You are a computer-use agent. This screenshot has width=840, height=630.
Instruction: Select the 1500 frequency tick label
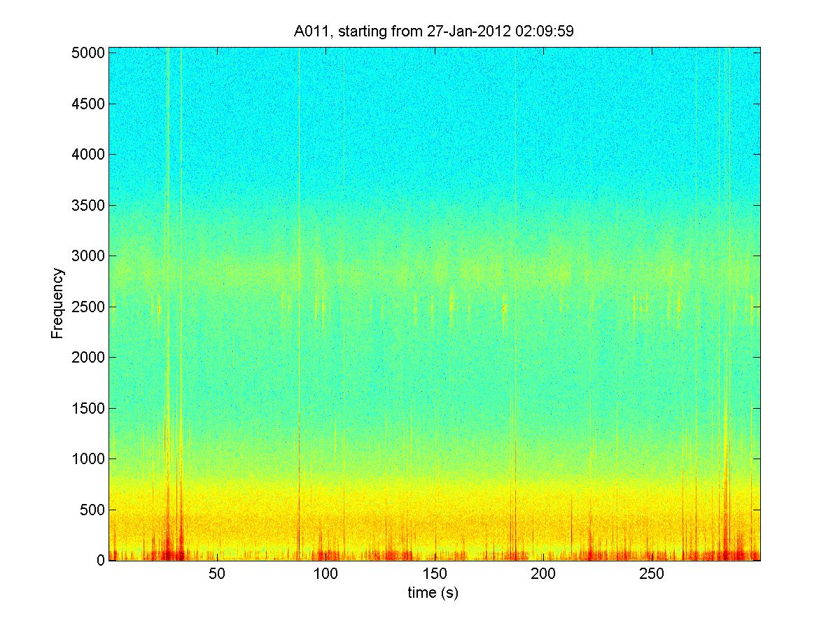[87, 408]
